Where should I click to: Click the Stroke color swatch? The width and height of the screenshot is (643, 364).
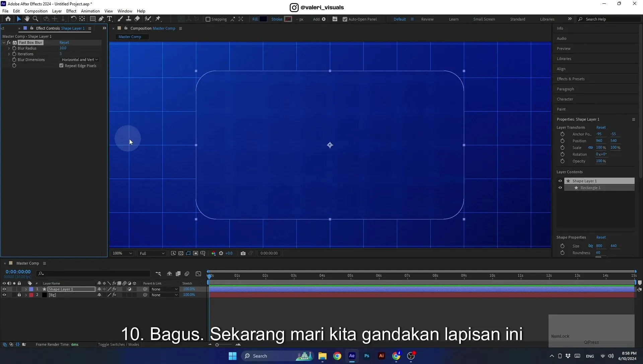click(288, 19)
